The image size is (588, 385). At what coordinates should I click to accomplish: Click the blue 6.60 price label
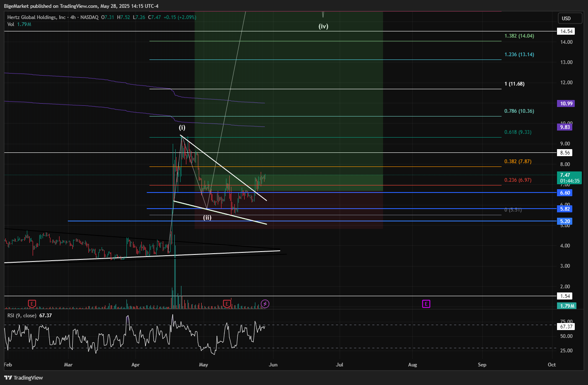[x=565, y=193]
